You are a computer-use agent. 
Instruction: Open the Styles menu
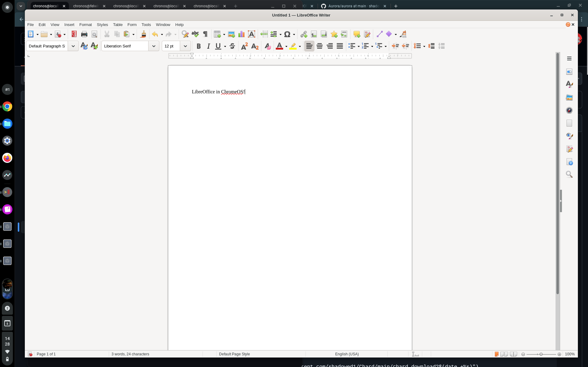tap(102, 24)
